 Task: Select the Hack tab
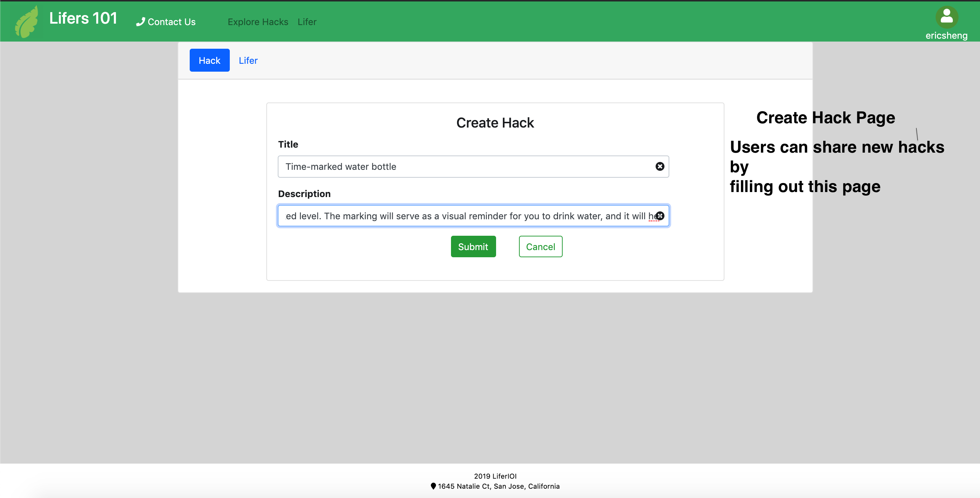[x=209, y=61]
